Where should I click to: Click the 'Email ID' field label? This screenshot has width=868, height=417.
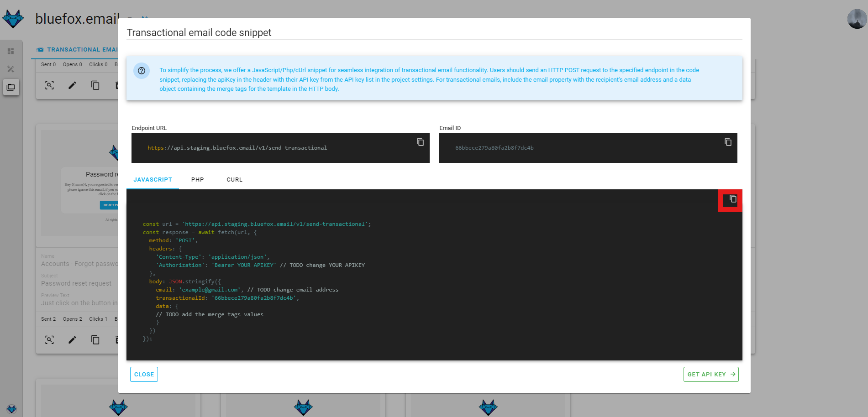(450, 128)
